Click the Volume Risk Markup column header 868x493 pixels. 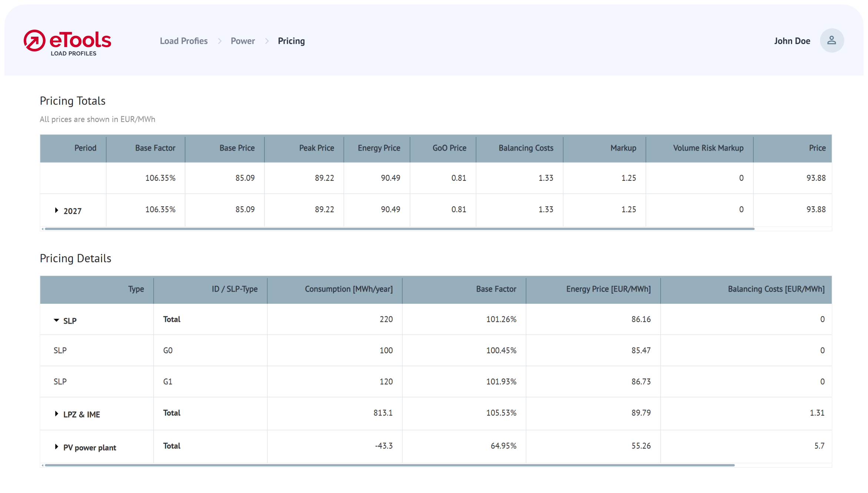(708, 148)
